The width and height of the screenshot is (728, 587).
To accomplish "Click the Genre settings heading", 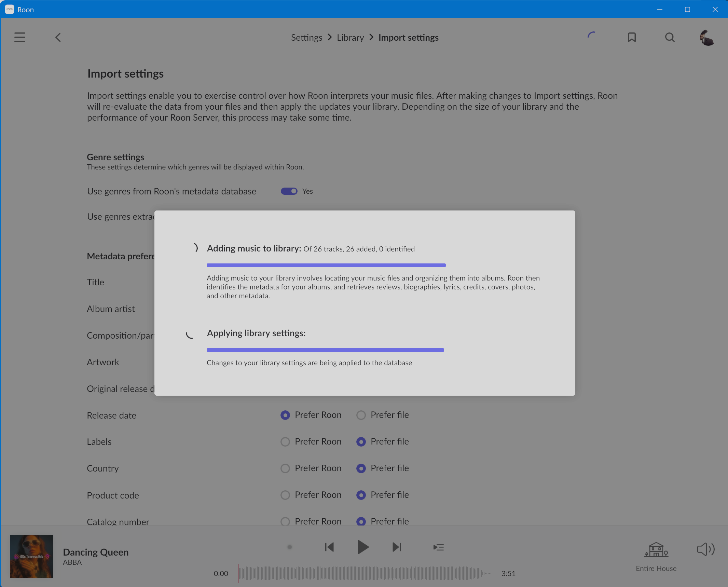I will [x=115, y=157].
